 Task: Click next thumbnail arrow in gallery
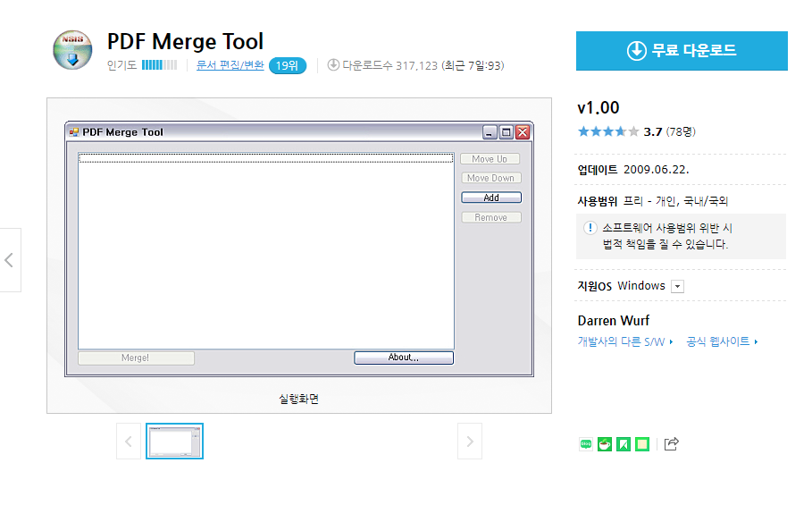pyautogui.click(x=470, y=442)
